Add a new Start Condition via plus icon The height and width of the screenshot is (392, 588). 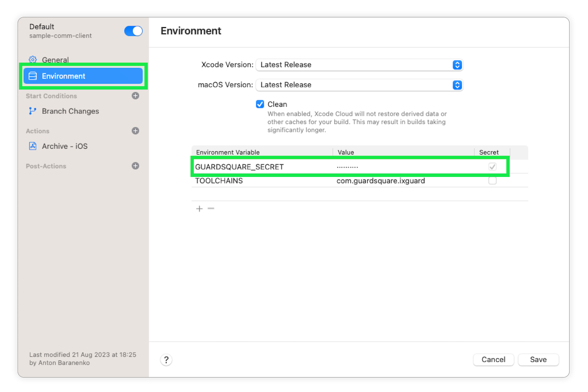135,96
